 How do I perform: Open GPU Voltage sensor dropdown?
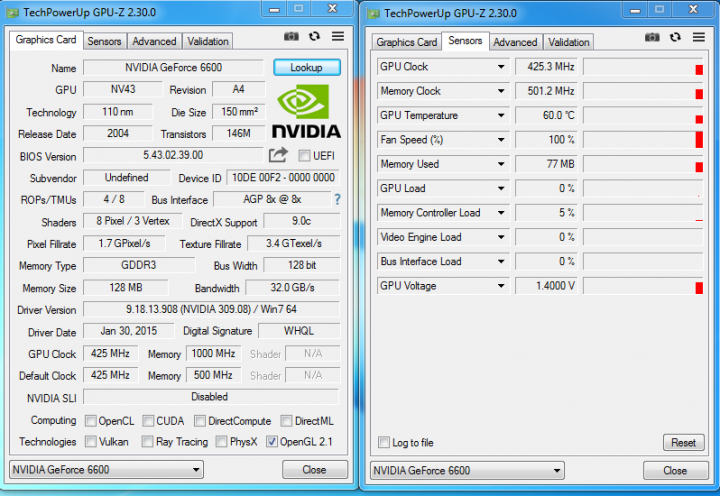501,286
